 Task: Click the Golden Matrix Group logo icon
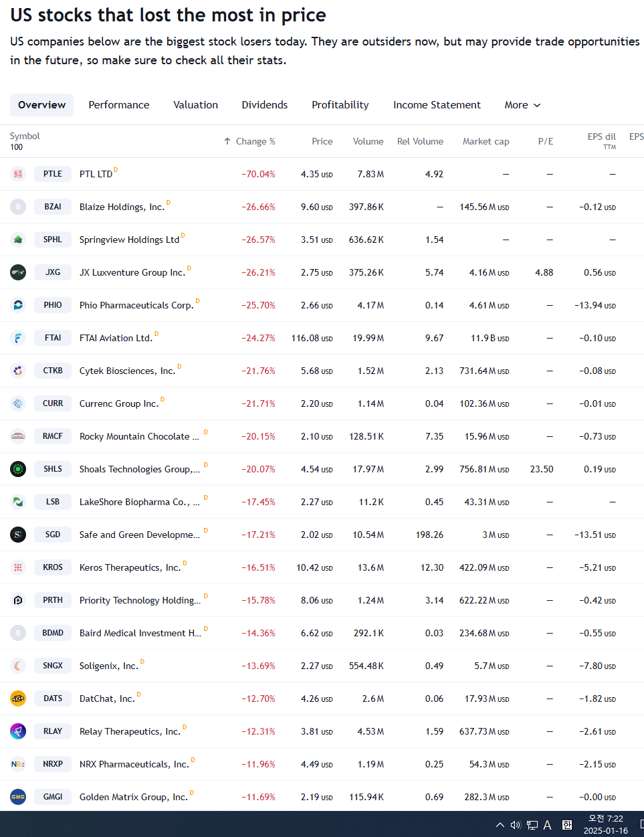click(18, 797)
